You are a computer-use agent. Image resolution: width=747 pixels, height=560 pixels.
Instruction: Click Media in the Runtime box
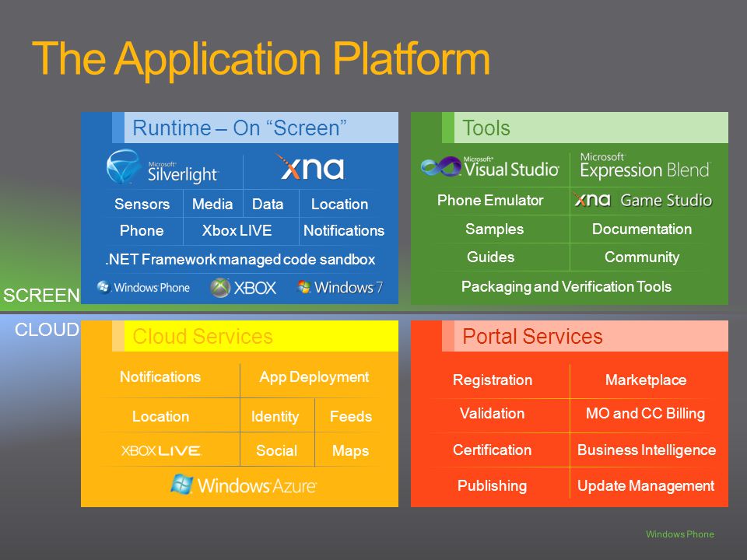click(x=212, y=204)
